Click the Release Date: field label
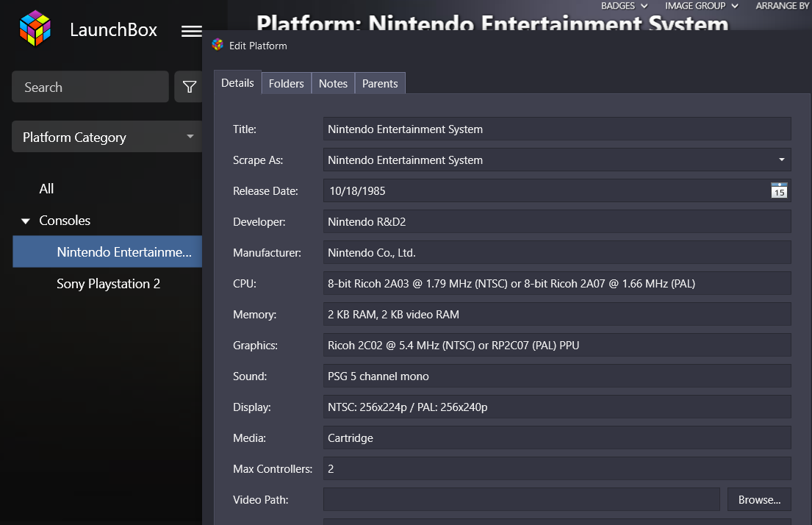This screenshot has width=812, height=525. [x=265, y=190]
